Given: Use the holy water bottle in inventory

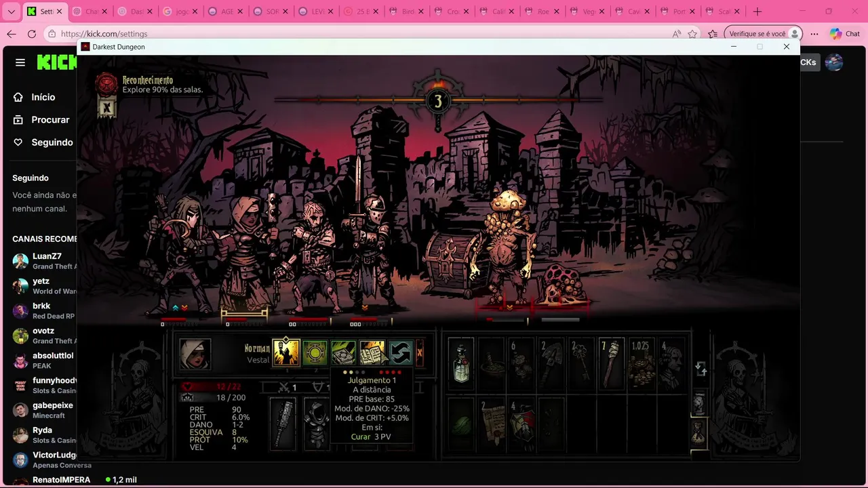Looking at the screenshot, I should click(461, 365).
